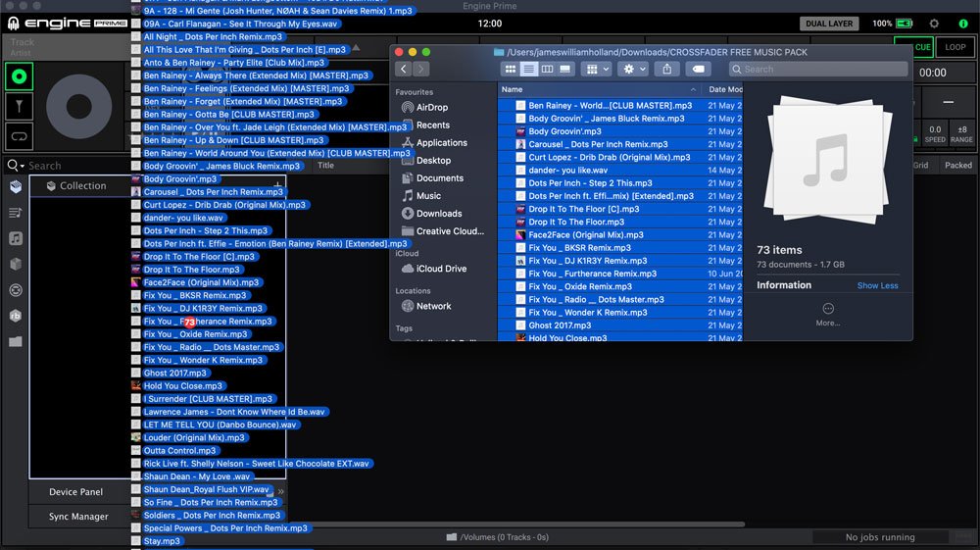Select the loop icon under deck
This screenshot has width=980, height=550.
(x=20, y=136)
